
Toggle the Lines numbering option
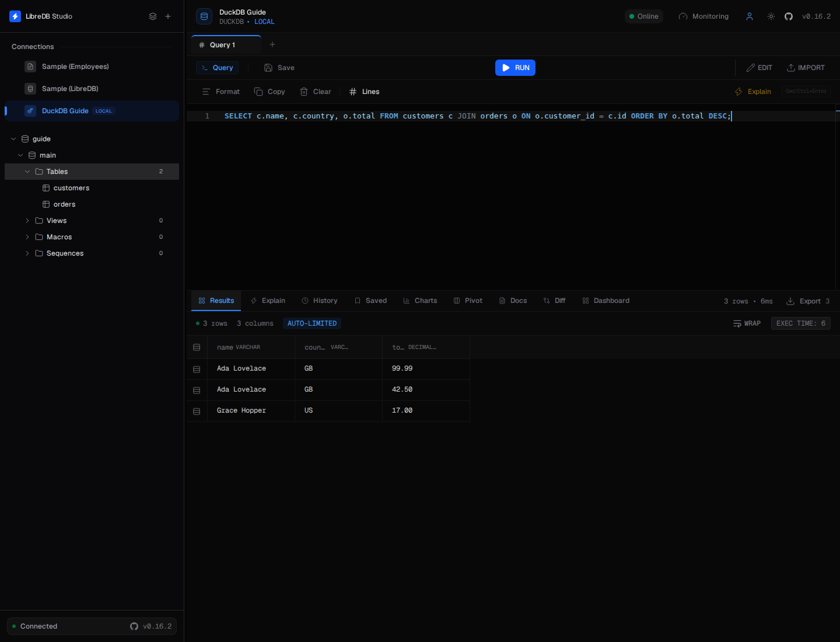coord(364,92)
